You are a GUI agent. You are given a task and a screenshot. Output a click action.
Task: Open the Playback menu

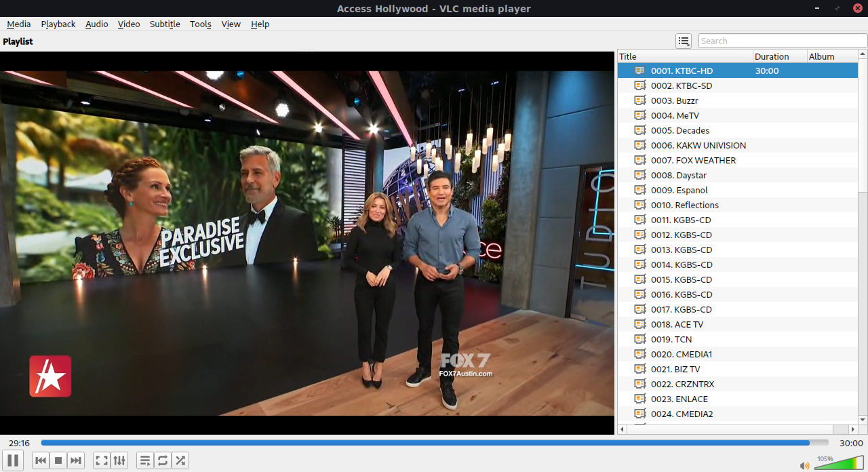(x=58, y=24)
